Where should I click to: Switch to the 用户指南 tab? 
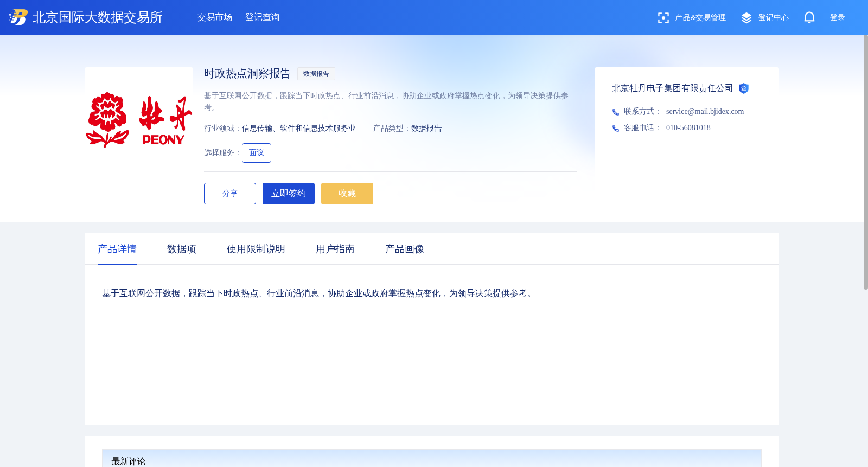coord(335,249)
